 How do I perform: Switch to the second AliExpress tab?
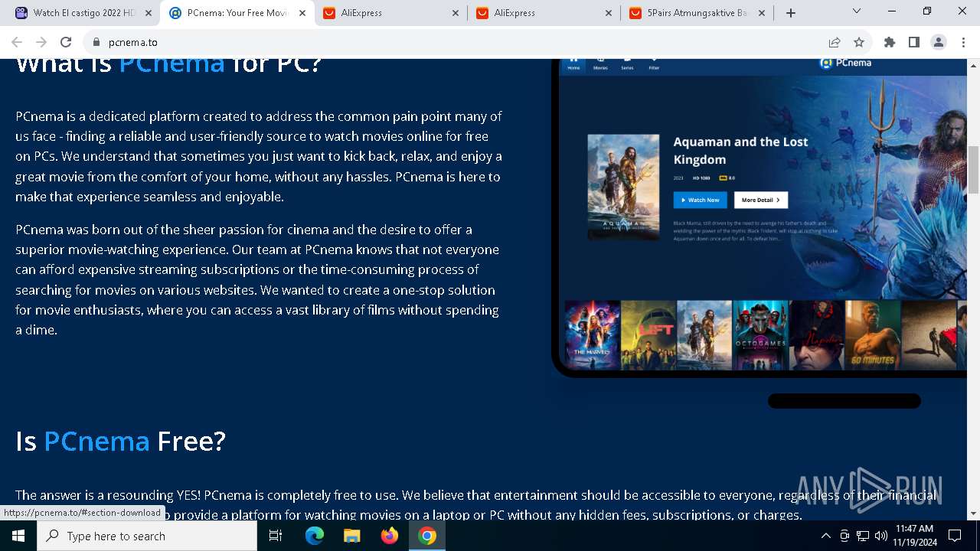pyautogui.click(x=544, y=13)
